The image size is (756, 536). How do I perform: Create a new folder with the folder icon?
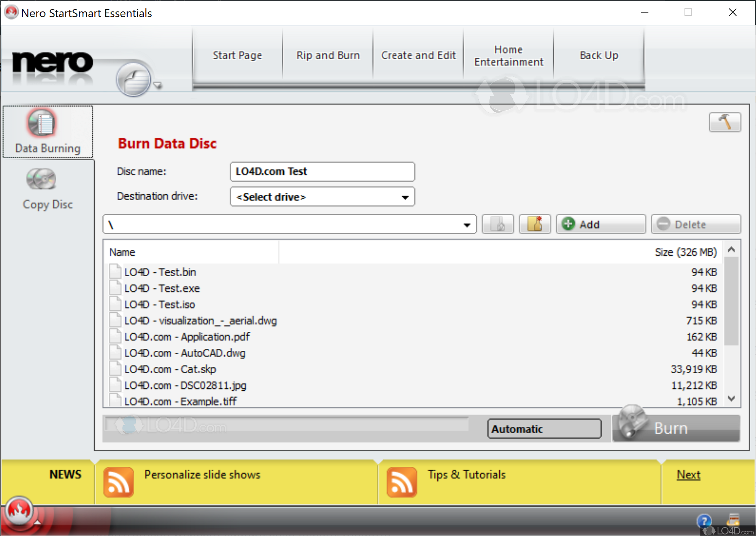pyautogui.click(x=535, y=224)
